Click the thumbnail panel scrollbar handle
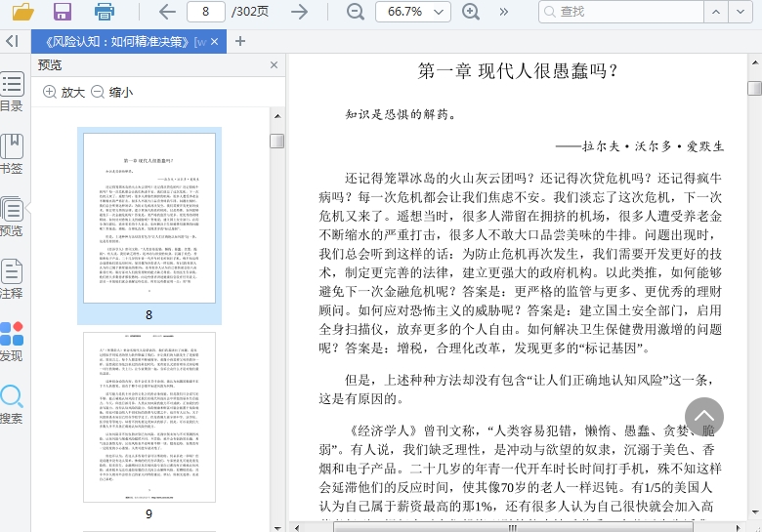The height and width of the screenshot is (532, 762). click(x=277, y=141)
